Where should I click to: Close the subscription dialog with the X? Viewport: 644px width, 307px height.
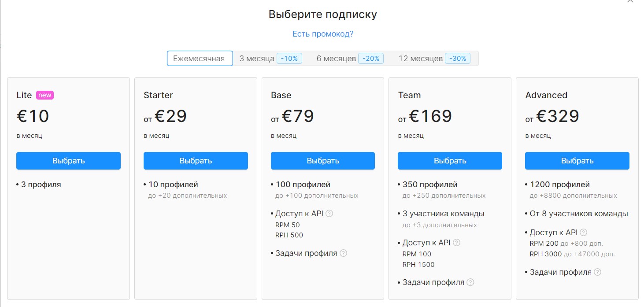point(630,1)
